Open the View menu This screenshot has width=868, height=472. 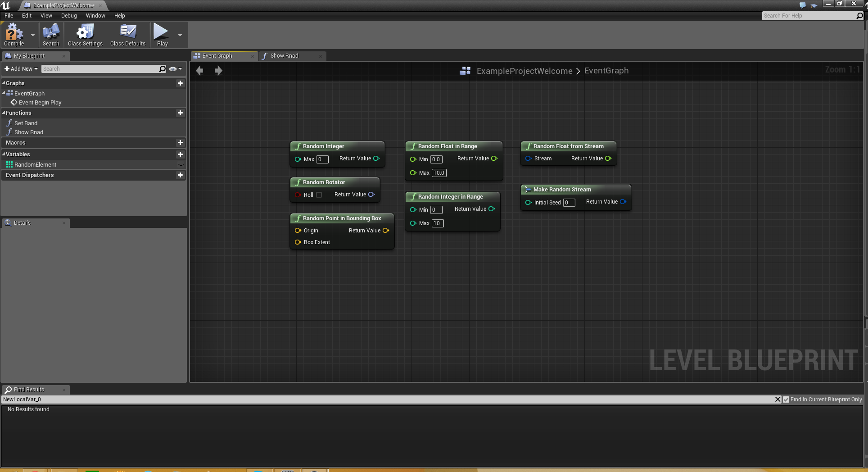[46, 15]
